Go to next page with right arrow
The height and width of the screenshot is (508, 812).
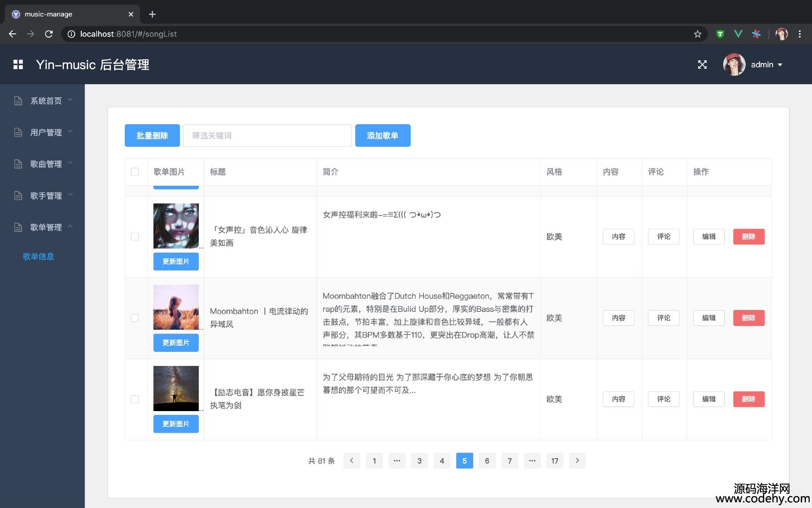coord(578,460)
